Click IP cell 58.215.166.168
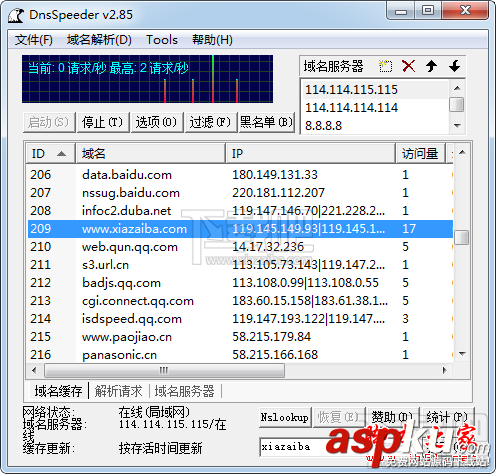496x474 pixels. pyautogui.click(x=275, y=354)
